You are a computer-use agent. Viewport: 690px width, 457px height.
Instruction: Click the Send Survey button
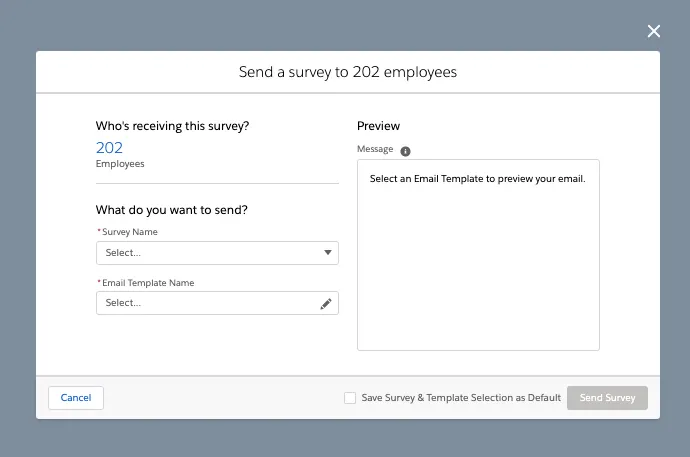click(607, 398)
